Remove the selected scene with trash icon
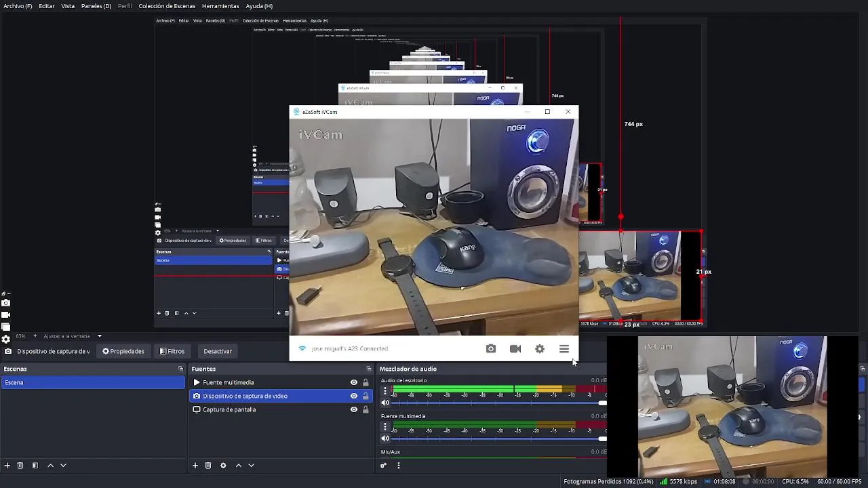Screen dimensions: 868x488 [x=20, y=466]
